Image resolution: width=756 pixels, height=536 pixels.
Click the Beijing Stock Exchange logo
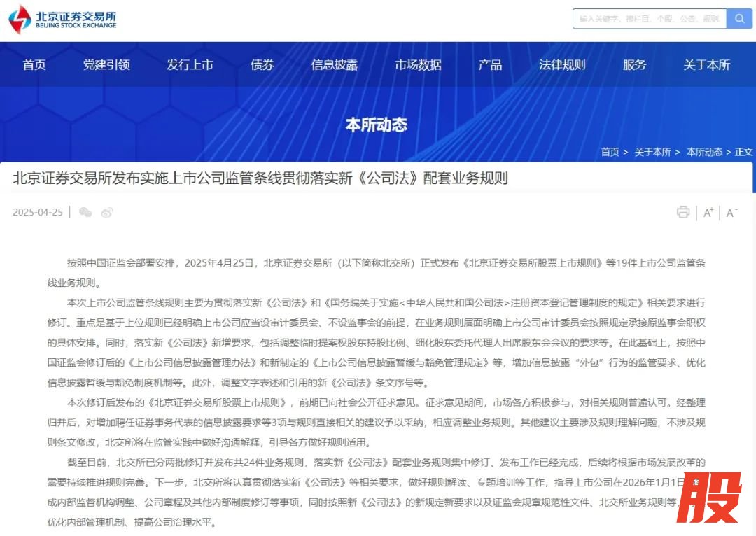click(x=62, y=19)
